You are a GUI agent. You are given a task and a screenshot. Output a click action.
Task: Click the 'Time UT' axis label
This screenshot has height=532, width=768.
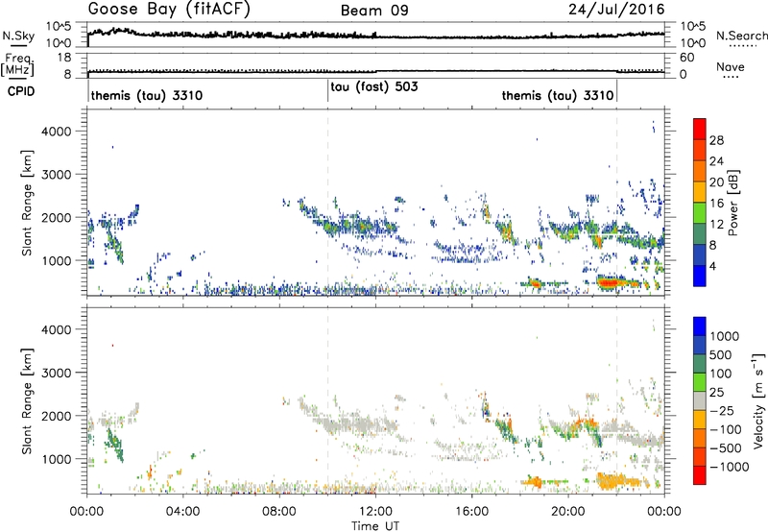point(375,526)
